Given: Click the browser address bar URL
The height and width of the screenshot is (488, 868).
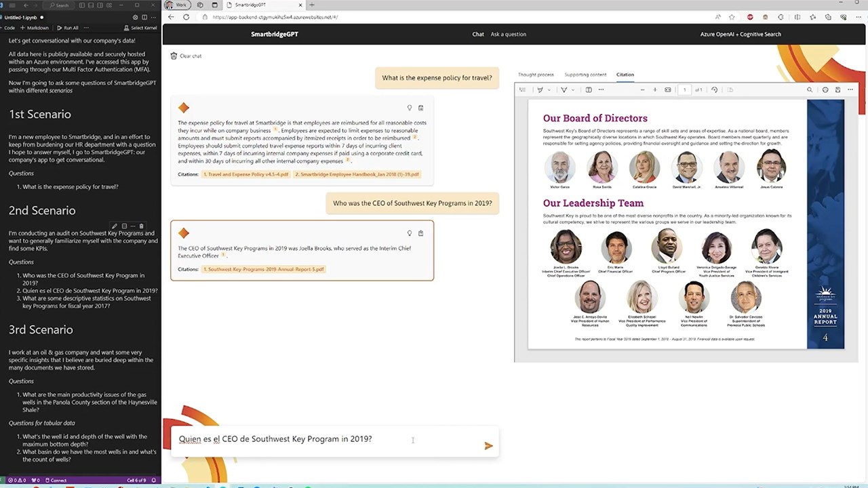Looking at the screenshot, I should click(x=275, y=17).
